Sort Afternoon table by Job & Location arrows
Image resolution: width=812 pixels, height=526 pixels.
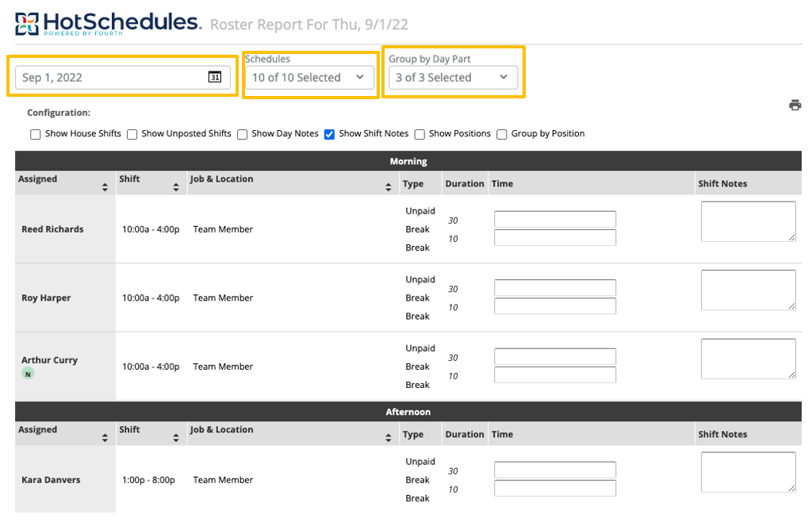(x=389, y=438)
